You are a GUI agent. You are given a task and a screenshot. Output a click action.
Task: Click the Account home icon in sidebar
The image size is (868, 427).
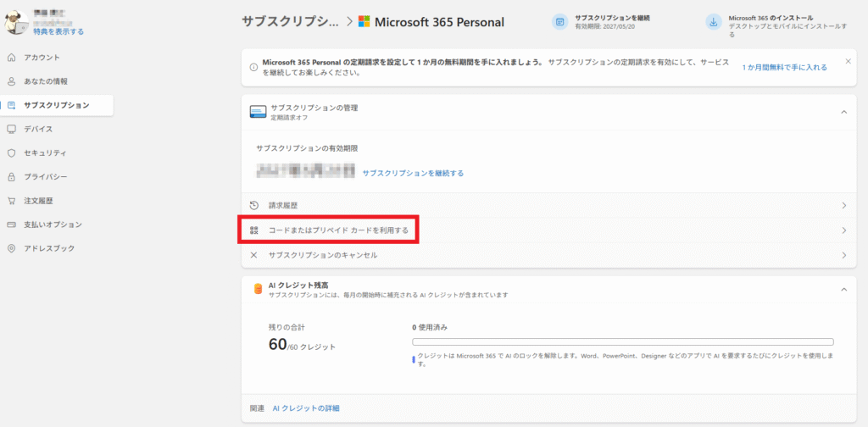(12, 58)
